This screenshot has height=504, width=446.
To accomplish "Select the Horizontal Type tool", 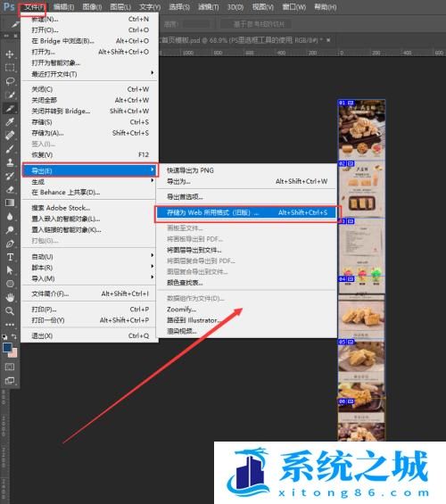I will [x=10, y=257].
